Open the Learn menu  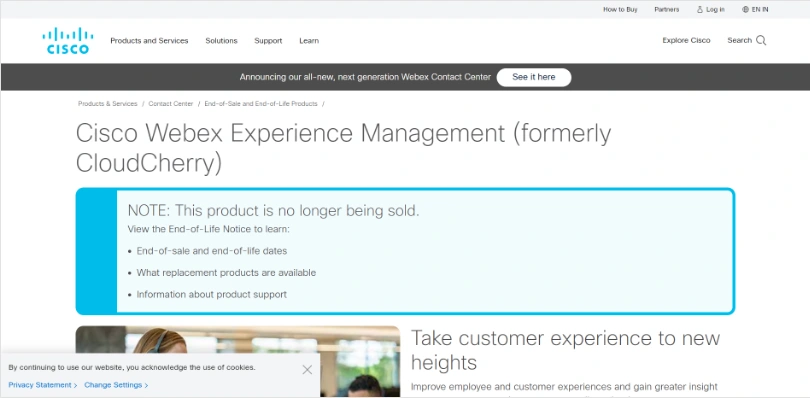(x=309, y=40)
